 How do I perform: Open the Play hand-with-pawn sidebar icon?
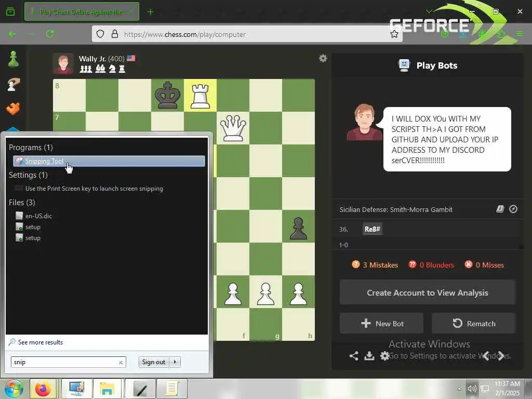pyautogui.click(x=13, y=84)
